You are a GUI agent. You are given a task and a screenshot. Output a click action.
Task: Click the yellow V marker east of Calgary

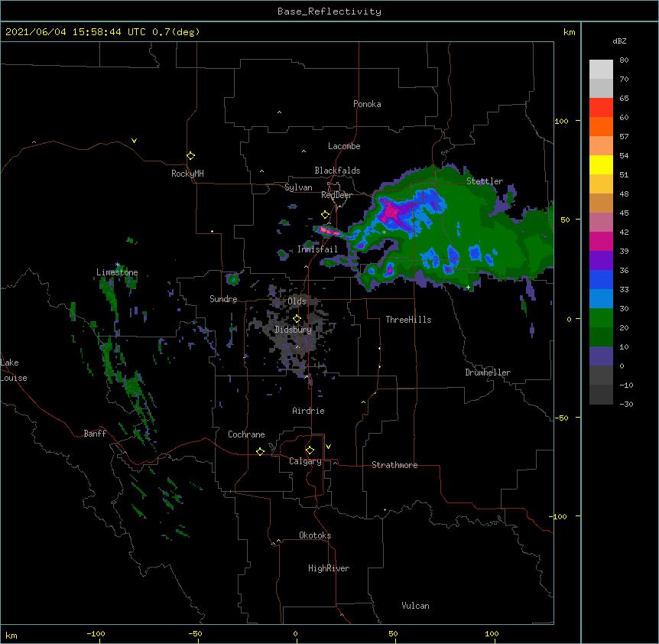328,447
